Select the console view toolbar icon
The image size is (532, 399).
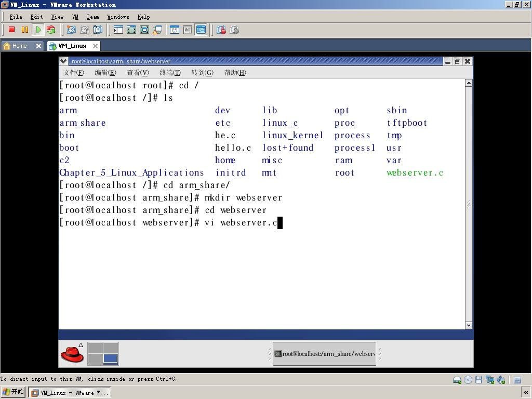(201, 30)
